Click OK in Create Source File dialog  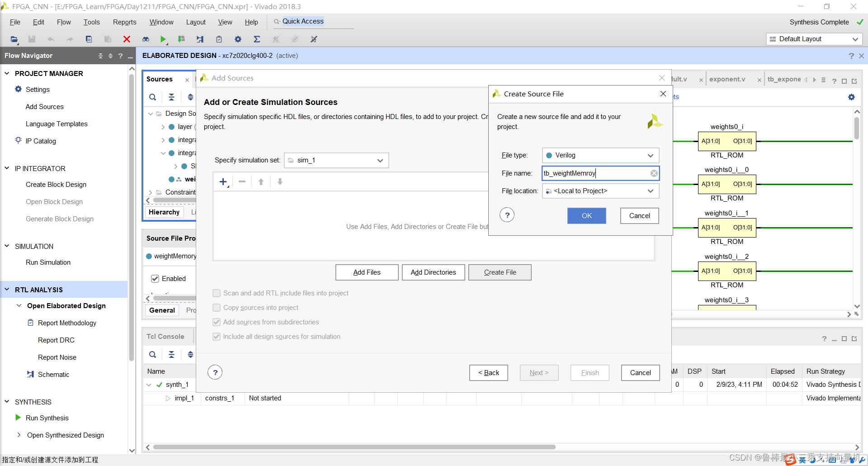[x=586, y=216]
